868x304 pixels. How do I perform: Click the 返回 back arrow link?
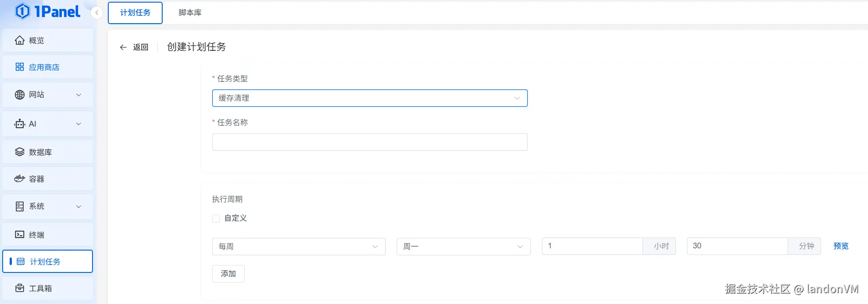pos(134,47)
